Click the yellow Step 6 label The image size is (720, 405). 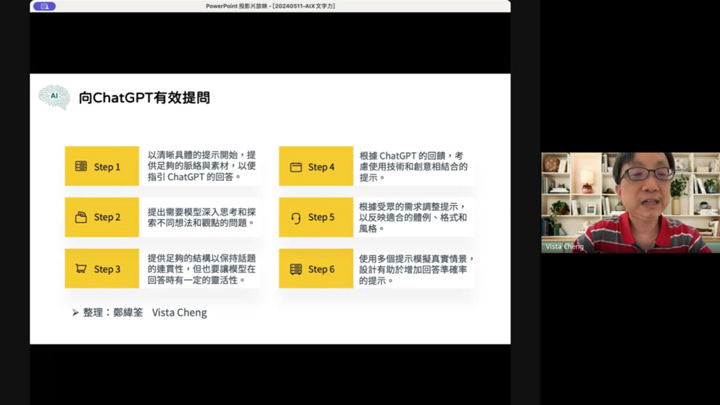[x=316, y=269]
